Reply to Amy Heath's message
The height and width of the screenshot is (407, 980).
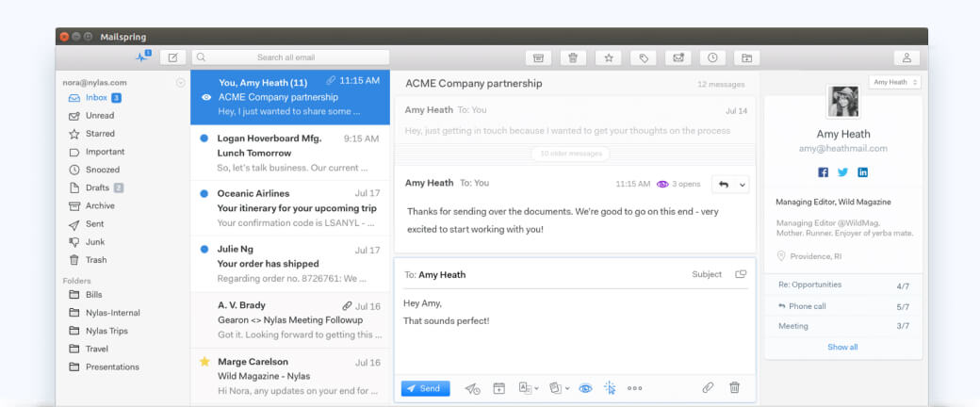tap(724, 185)
